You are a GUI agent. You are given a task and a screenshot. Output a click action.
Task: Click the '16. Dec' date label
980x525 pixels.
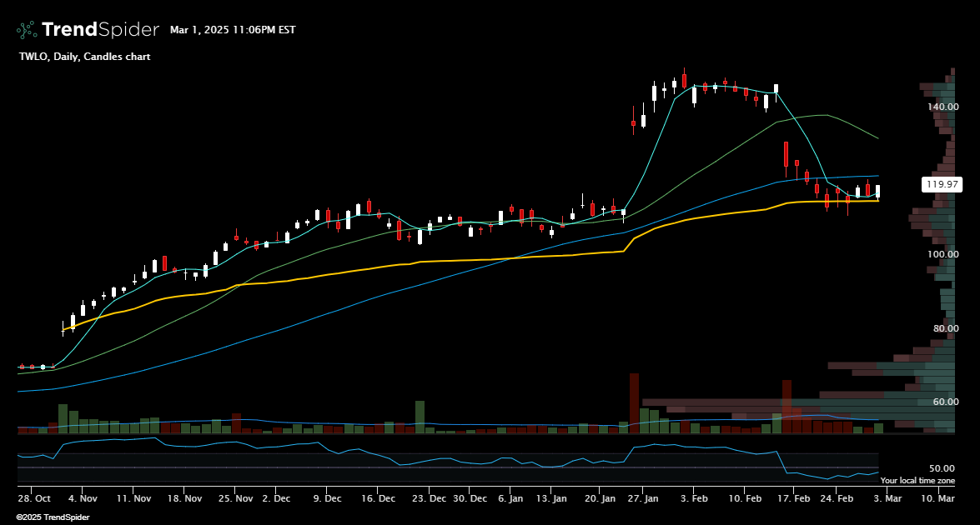coord(378,498)
